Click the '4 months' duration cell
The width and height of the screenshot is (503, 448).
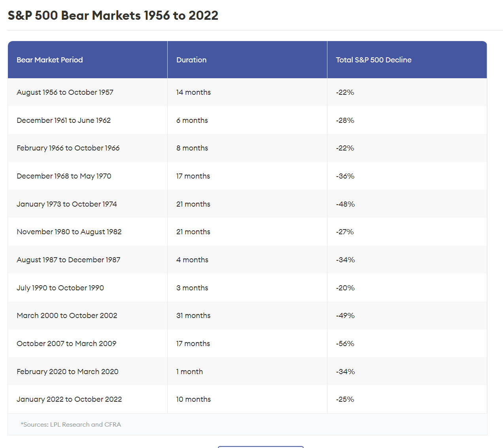(x=192, y=260)
